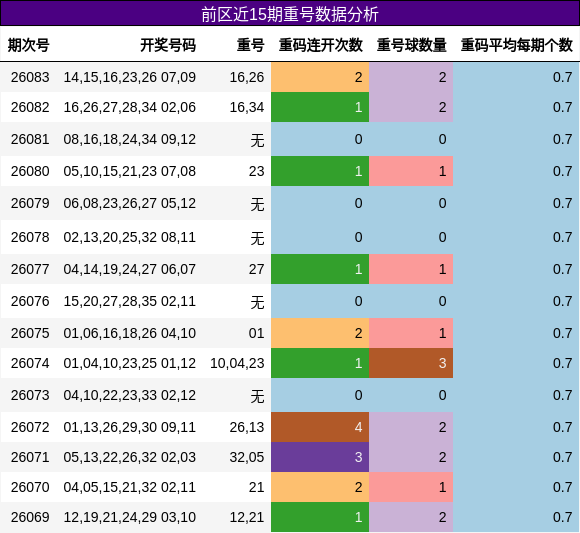Click the 重号 column header
580x533 pixels.
click(250, 45)
